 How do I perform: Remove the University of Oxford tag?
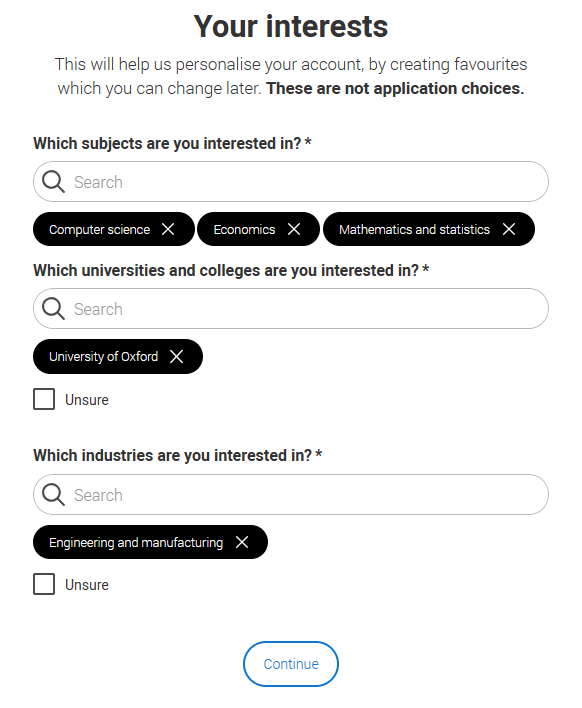(x=177, y=356)
